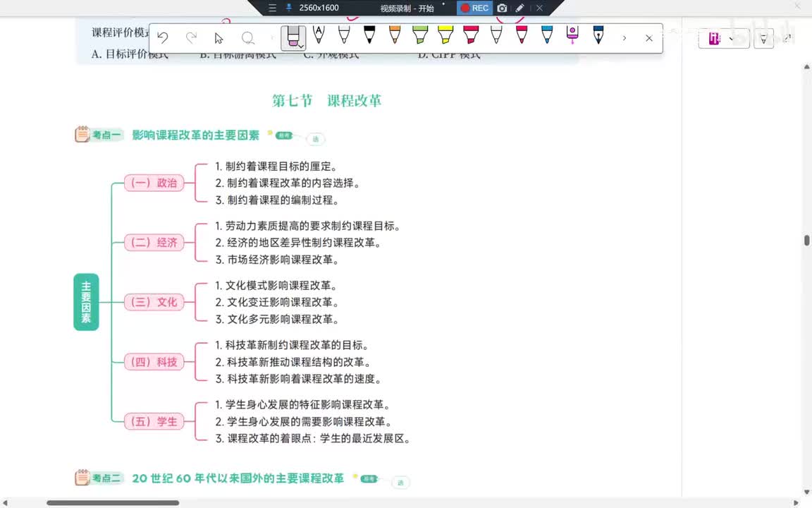
Task: Select the yellow highlighter
Action: [445, 35]
